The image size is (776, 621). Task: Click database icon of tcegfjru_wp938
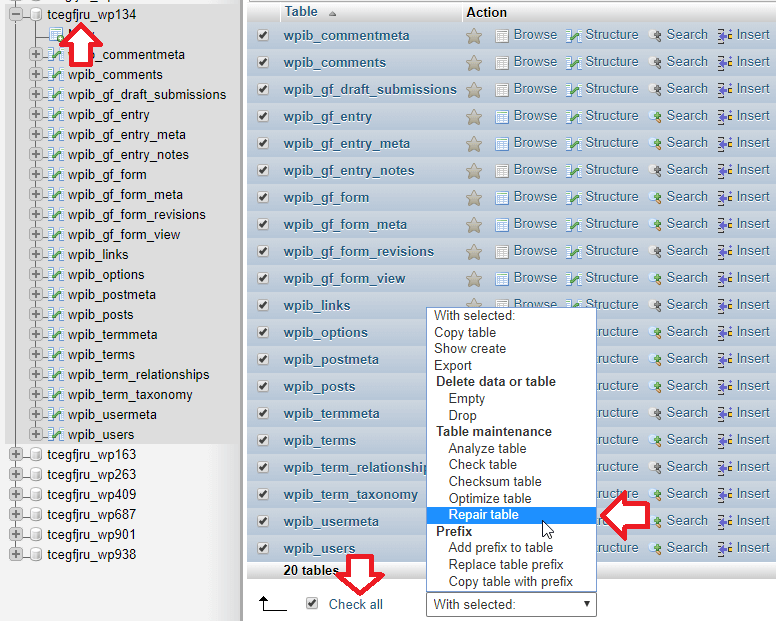pyautogui.click(x=36, y=554)
